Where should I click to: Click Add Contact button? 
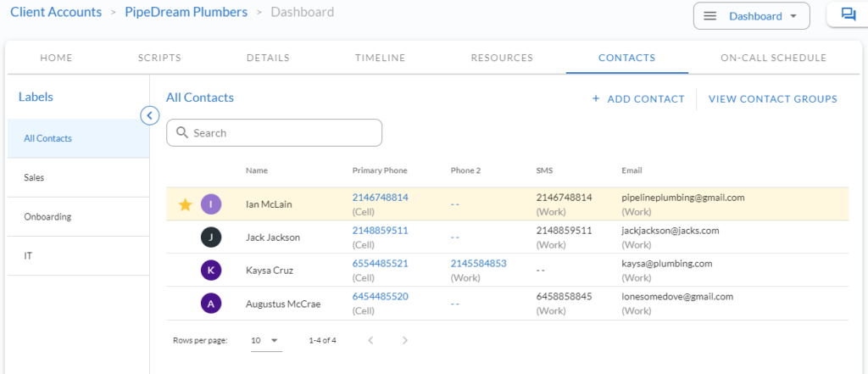click(638, 99)
